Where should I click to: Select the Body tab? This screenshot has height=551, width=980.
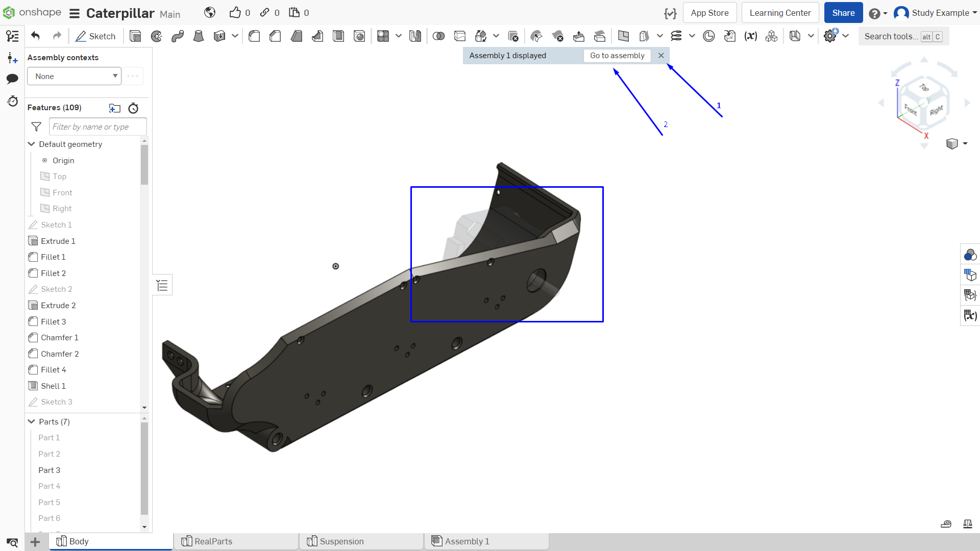(x=111, y=541)
